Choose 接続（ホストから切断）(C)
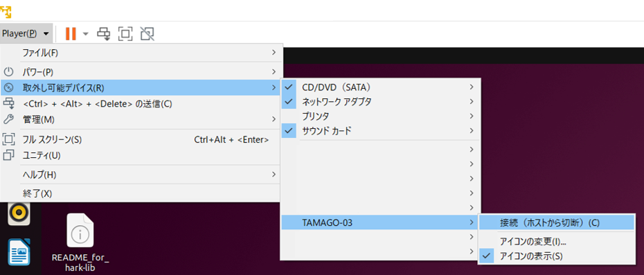The image size is (644, 275). [x=557, y=223]
